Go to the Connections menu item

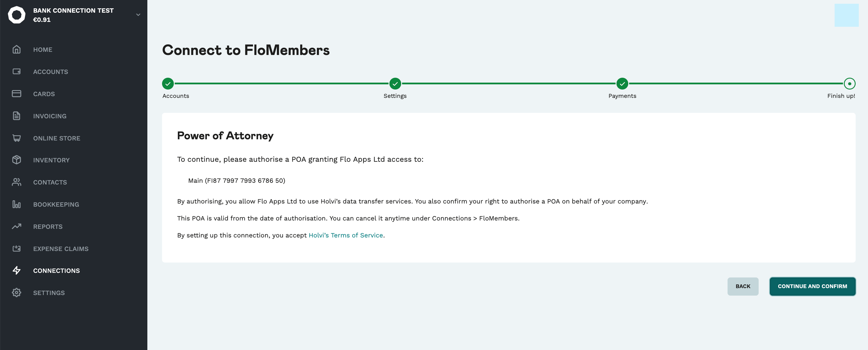56,271
